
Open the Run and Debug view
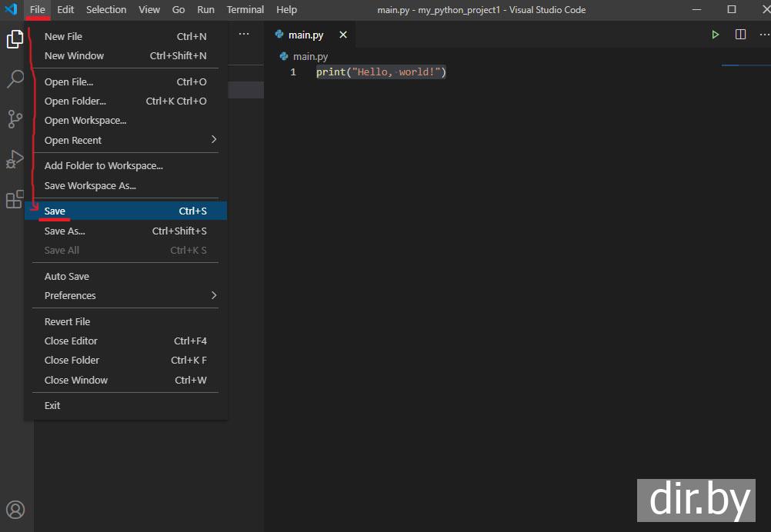tap(15, 159)
